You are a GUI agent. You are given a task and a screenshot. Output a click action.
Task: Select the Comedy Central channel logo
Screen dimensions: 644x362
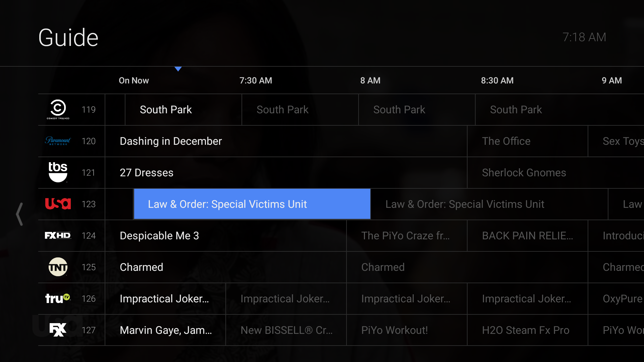click(x=58, y=110)
